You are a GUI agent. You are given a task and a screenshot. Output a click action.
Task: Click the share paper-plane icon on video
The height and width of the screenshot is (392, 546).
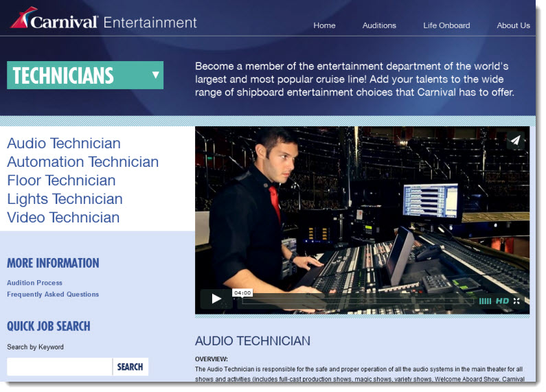[x=515, y=141]
